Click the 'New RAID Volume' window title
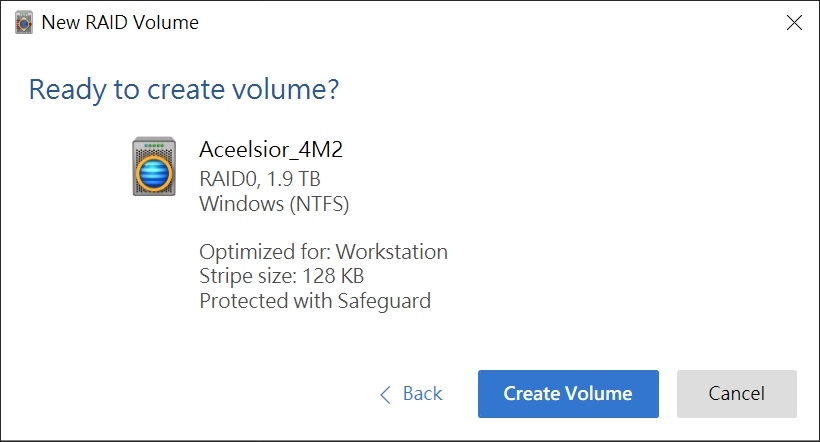 click(120, 22)
